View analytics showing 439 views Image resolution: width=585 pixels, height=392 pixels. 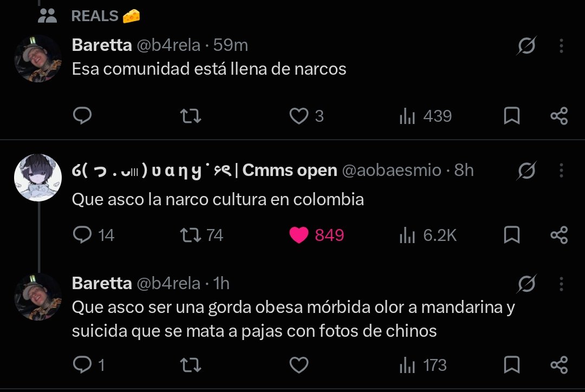426,116
